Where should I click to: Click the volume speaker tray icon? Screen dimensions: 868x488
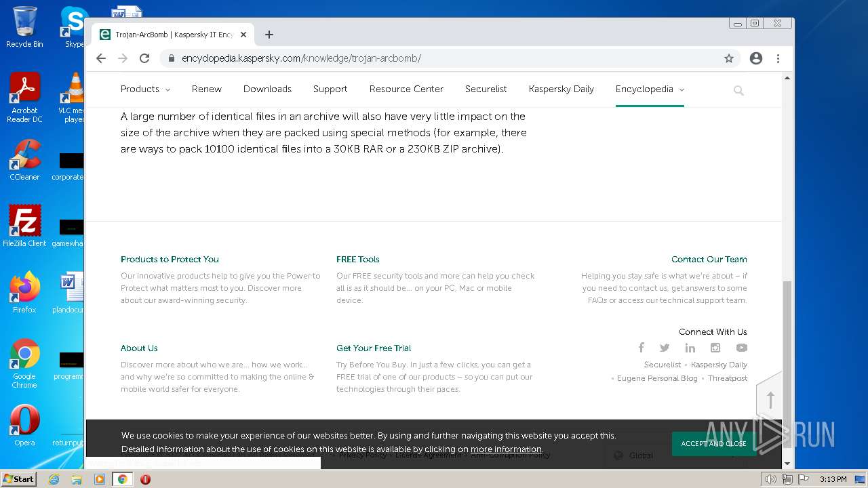click(x=770, y=479)
